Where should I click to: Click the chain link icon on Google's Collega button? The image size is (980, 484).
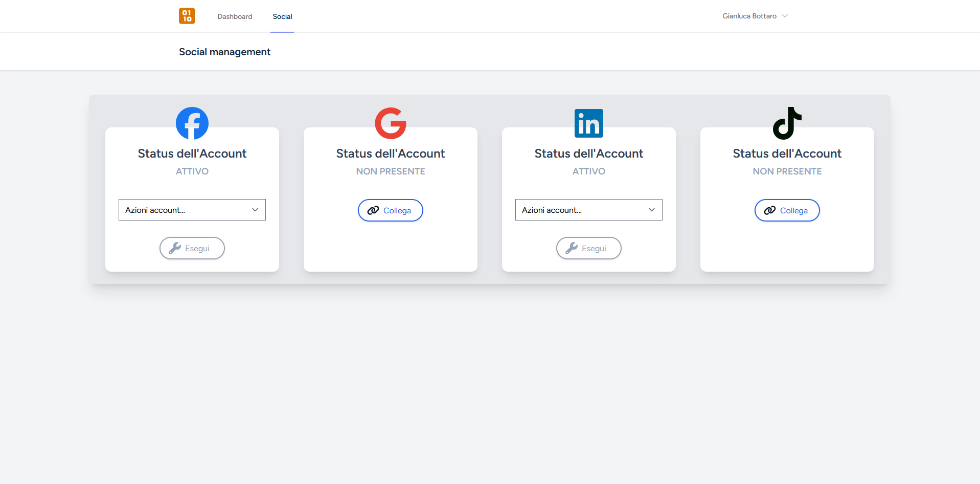point(373,210)
